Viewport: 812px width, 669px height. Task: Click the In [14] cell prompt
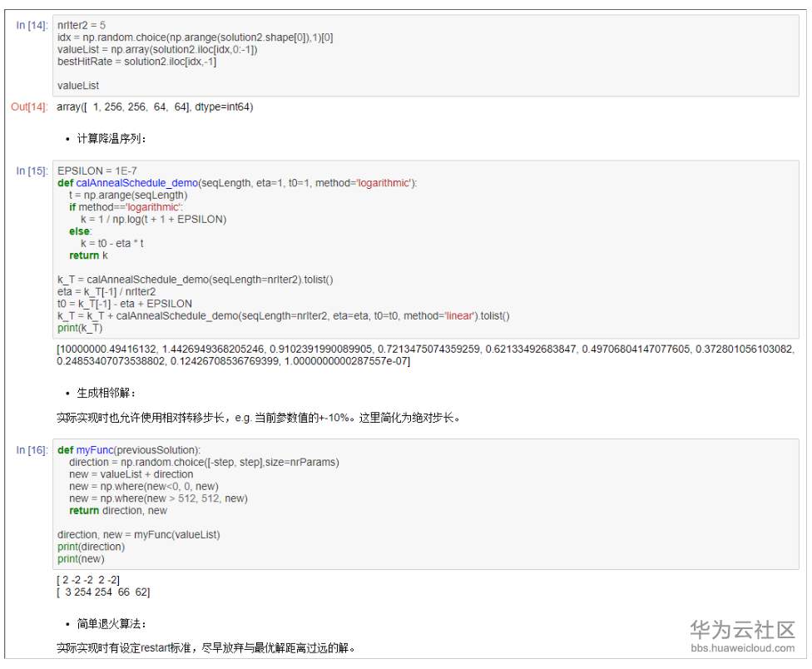(32, 25)
